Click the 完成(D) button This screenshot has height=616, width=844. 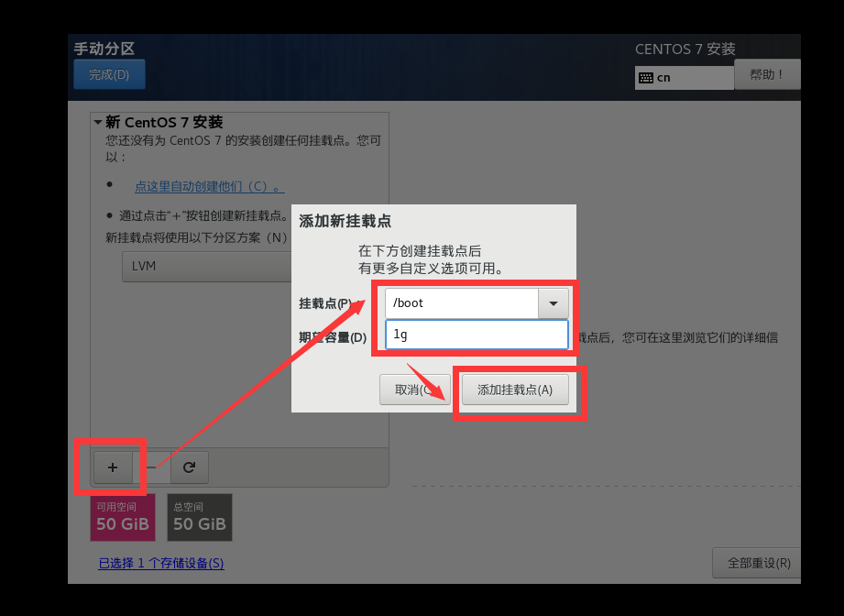pos(109,74)
